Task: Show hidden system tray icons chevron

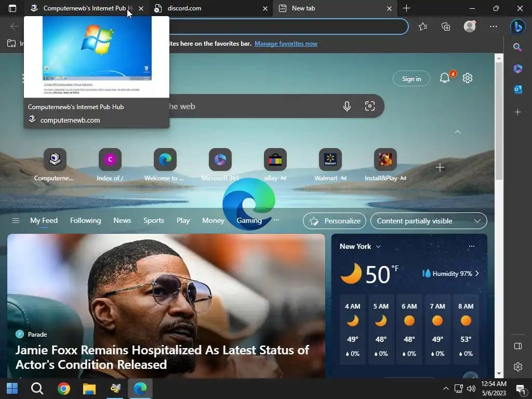Action: (446, 389)
